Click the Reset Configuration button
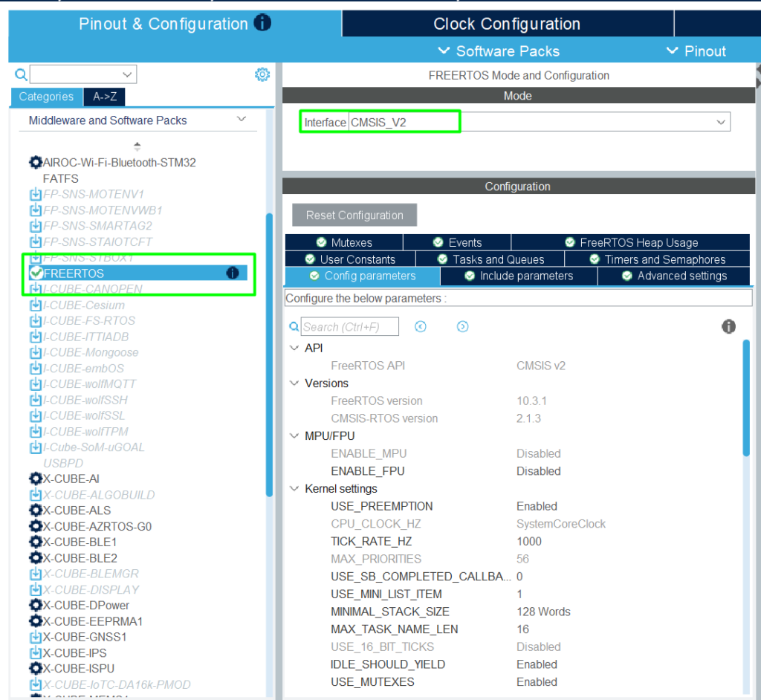Screen dimensions: 761x700 click(354, 215)
